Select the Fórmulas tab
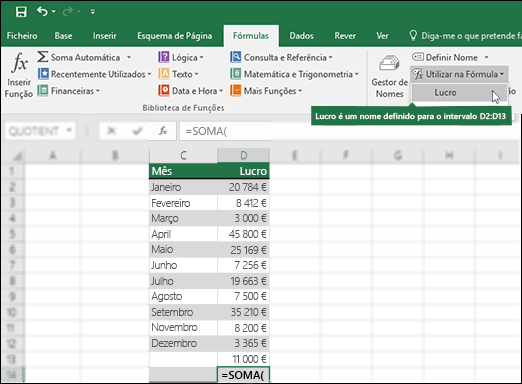 coord(251,36)
